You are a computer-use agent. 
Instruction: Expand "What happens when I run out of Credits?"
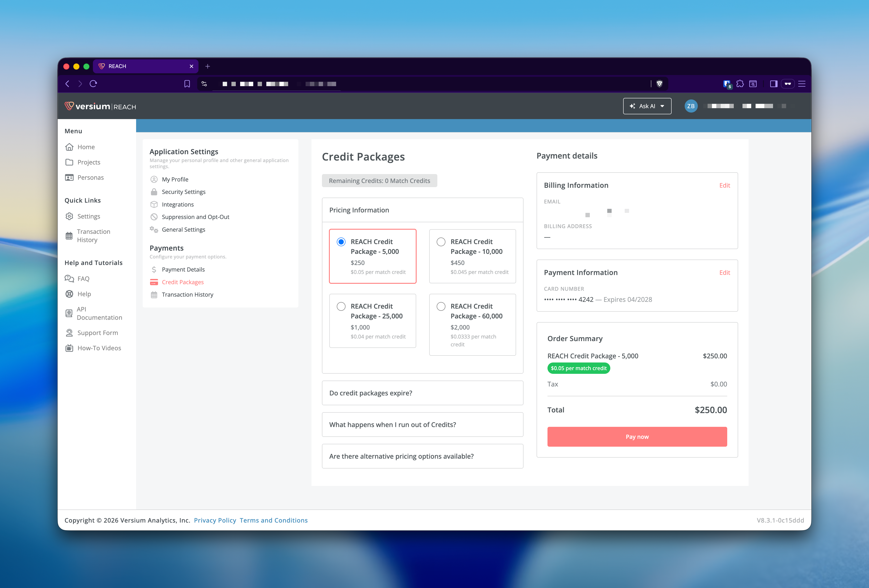[x=422, y=425]
